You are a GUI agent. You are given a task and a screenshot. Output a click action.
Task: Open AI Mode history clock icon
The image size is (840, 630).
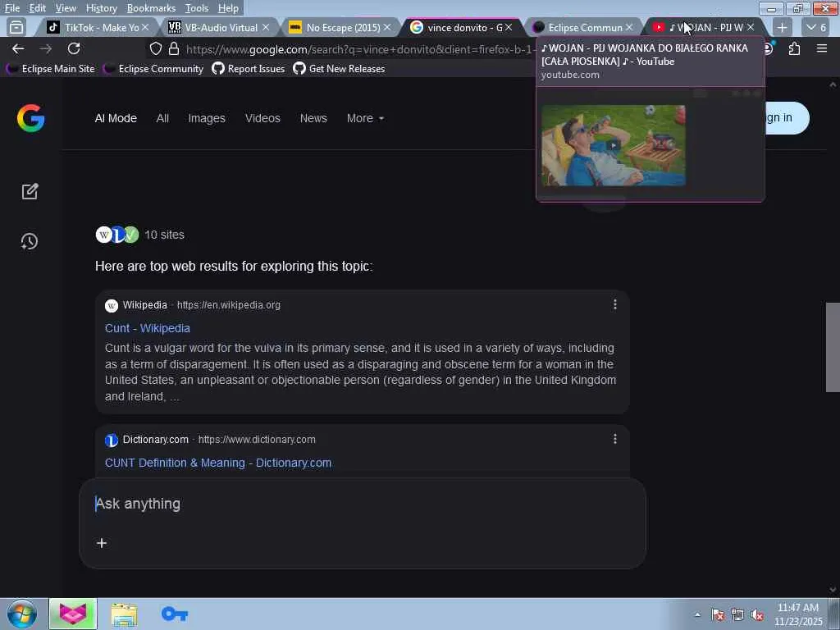point(30,241)
